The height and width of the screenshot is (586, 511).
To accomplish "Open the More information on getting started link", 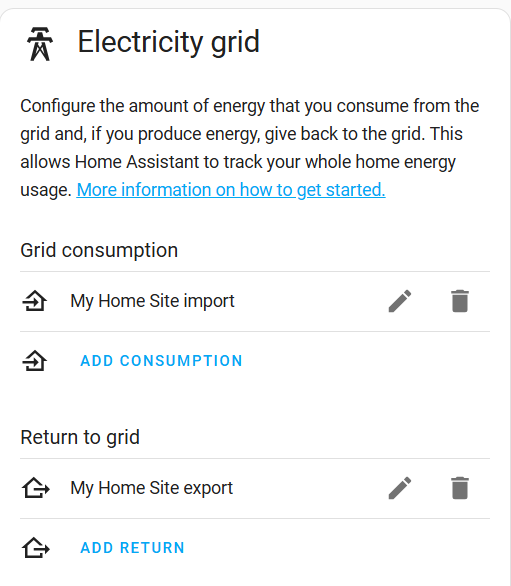I will click(x=231, y=190).
